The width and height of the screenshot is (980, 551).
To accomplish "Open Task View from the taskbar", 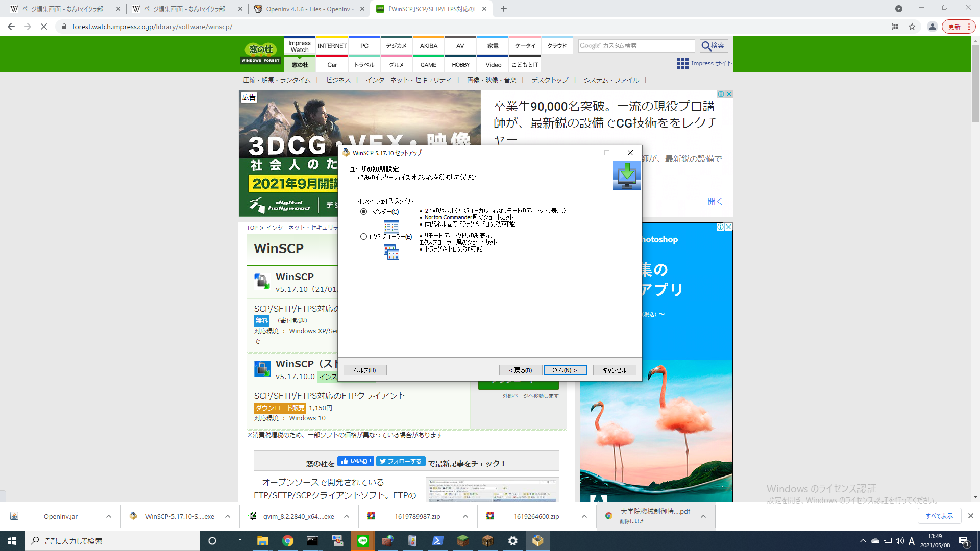I will click(x=236, y=541).
